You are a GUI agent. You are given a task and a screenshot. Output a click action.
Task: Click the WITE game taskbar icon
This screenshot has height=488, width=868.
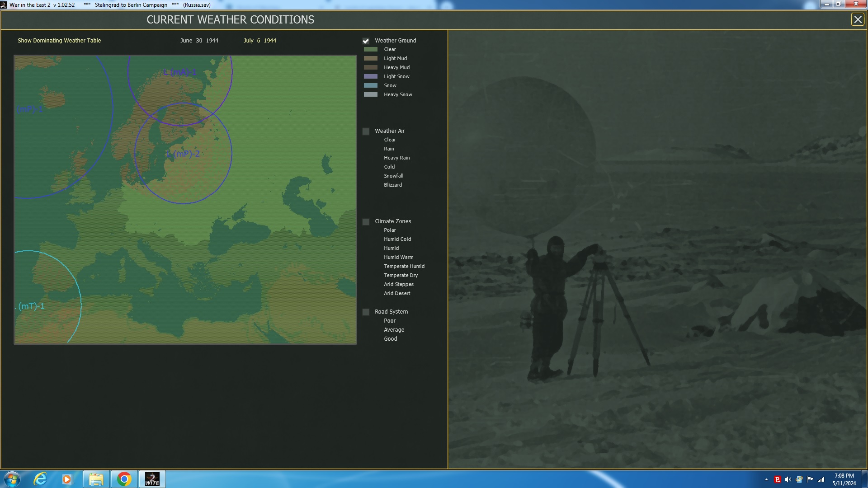pos(152,479)
